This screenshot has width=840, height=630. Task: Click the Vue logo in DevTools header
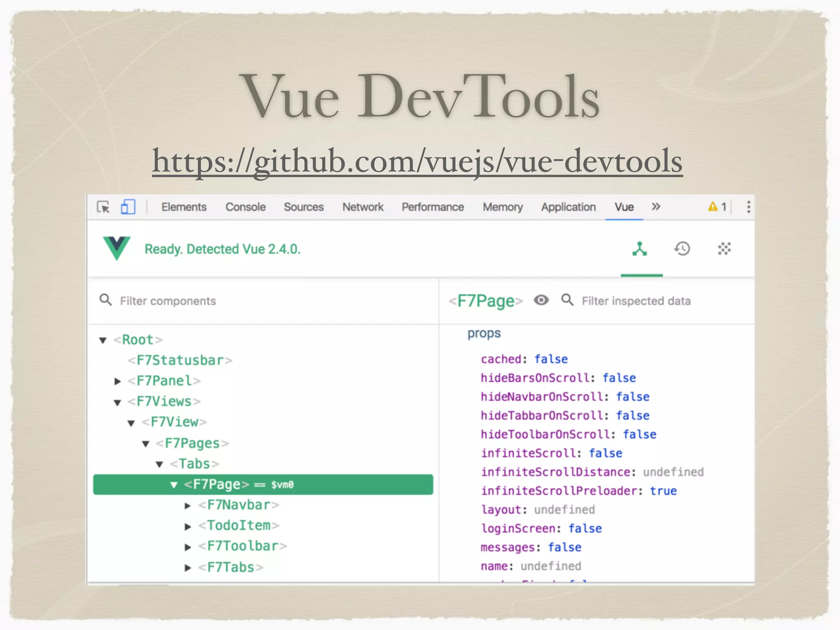click(117, 248)
